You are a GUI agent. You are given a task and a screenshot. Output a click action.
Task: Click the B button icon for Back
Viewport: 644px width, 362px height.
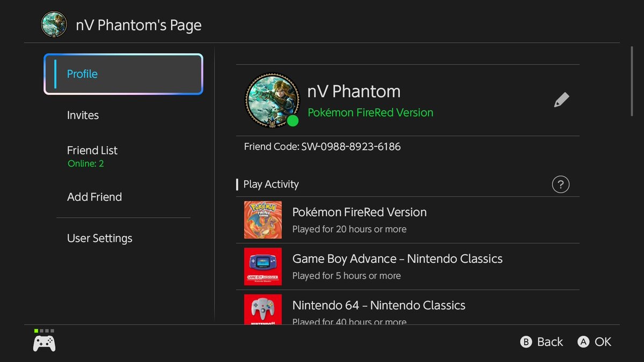[x=526, y=342]
